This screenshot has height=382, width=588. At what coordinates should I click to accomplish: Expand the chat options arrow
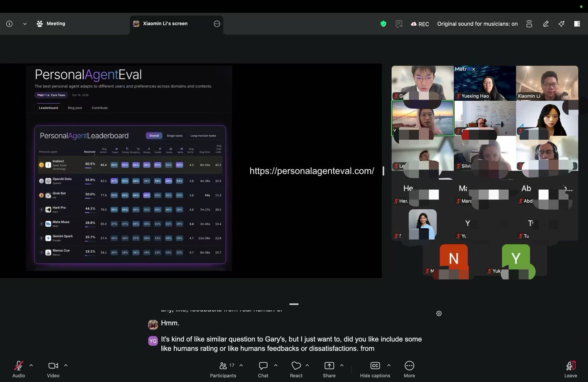pos(276,365)
